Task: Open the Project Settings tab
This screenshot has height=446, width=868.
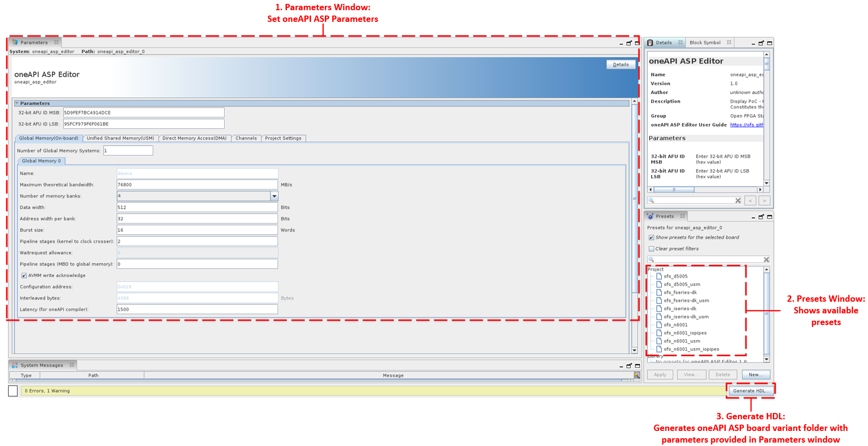Action: (283, 138)
